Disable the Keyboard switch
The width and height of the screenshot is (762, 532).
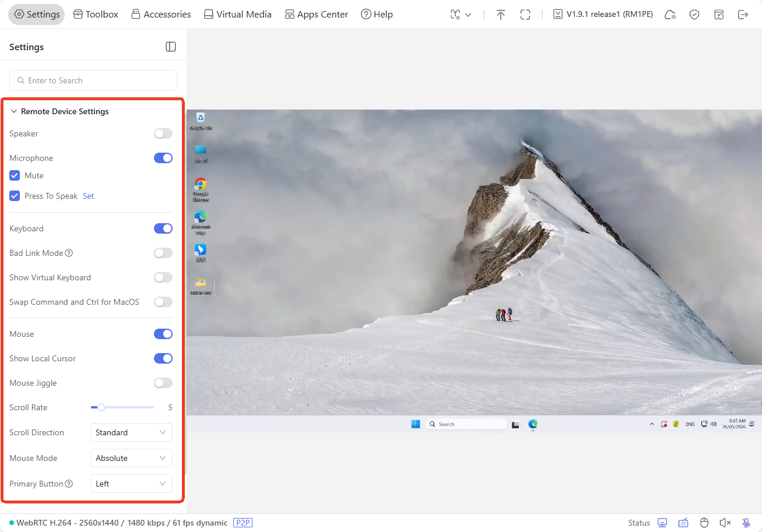(163, 228)
